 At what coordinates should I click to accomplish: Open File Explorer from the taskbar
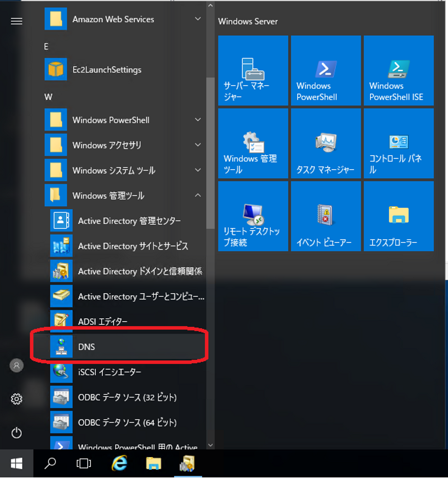(x=154, y=464)
